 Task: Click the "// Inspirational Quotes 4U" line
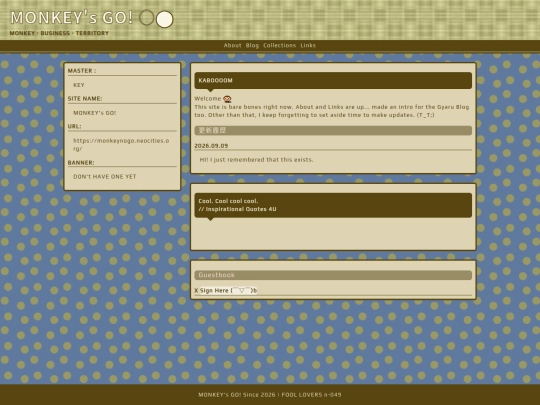(237, 209)
